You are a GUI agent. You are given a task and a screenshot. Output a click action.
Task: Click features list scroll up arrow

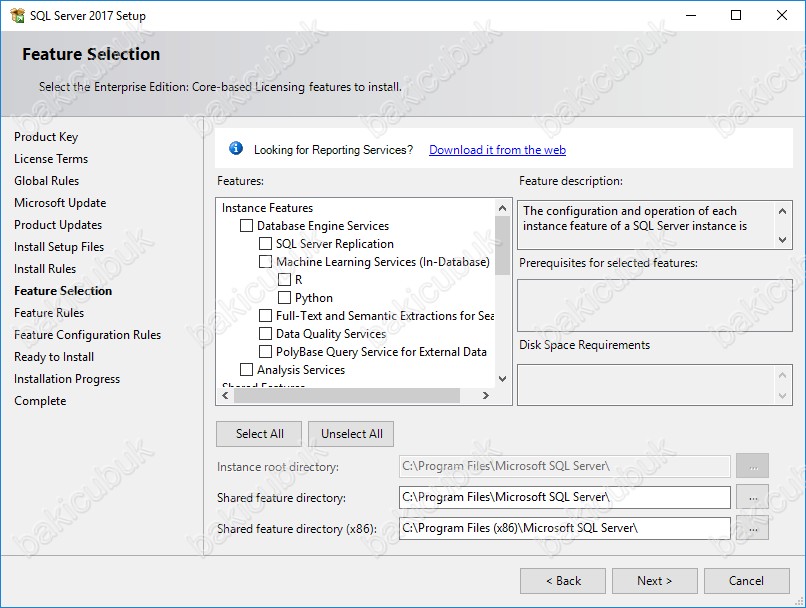pos(503,208)
